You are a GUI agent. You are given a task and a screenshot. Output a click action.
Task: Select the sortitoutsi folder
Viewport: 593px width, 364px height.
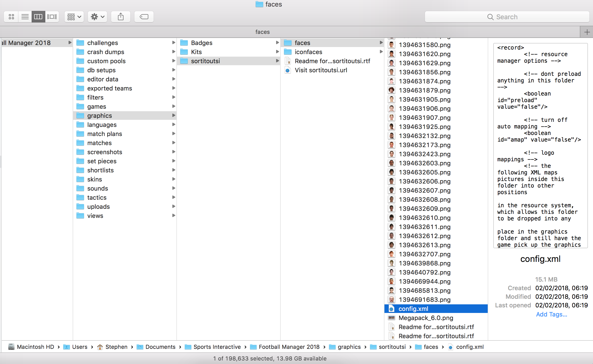[229, 61]
